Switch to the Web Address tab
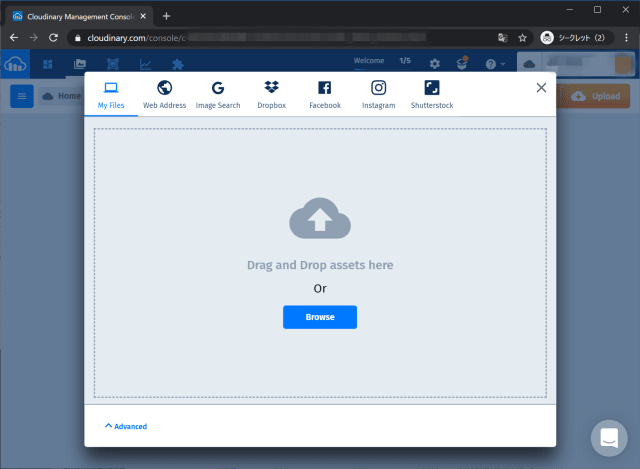The height and width of the screenshot is (469, 640). 164,95
